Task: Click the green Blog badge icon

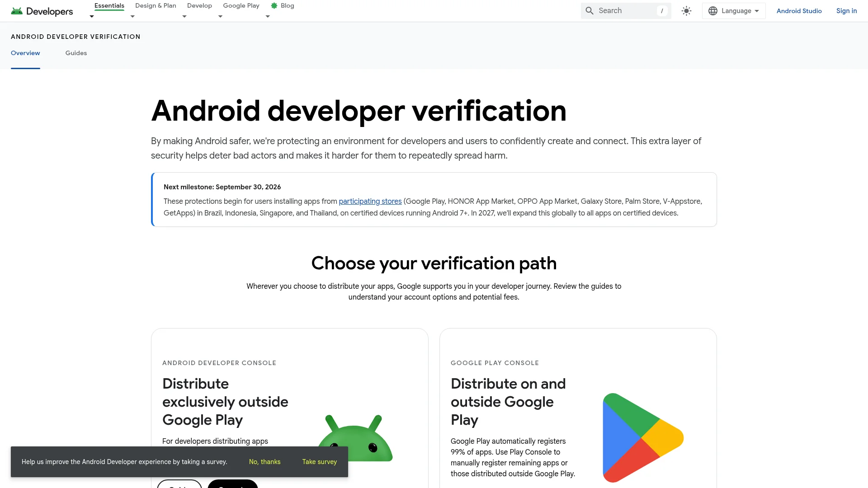Action: 274,6
